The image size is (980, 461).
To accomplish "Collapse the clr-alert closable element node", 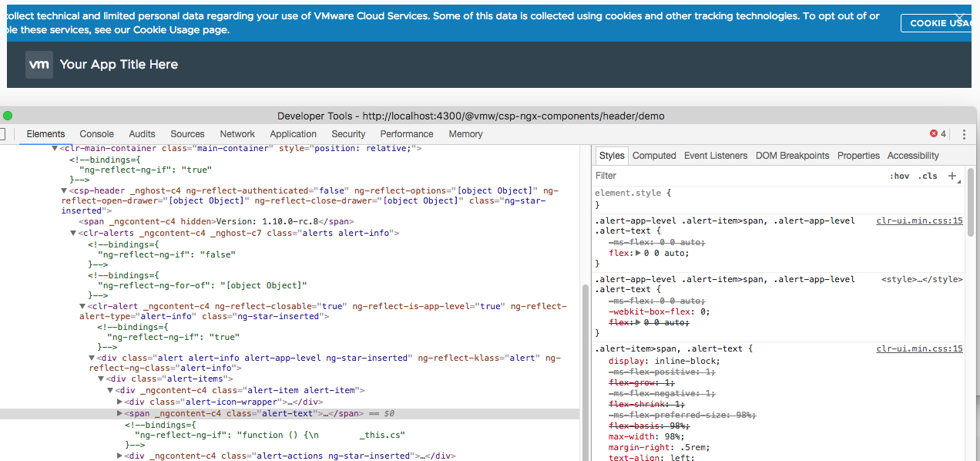I will tap(82, 306).
